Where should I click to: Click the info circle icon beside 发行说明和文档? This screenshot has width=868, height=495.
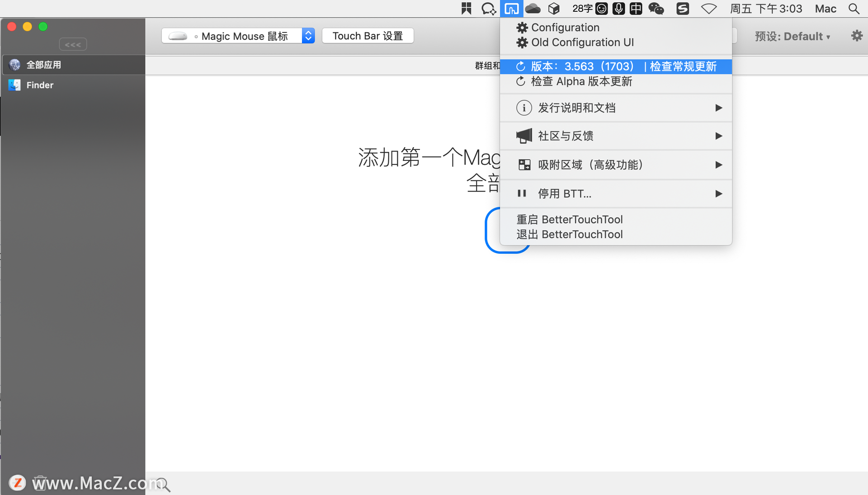tap(524, 107)
